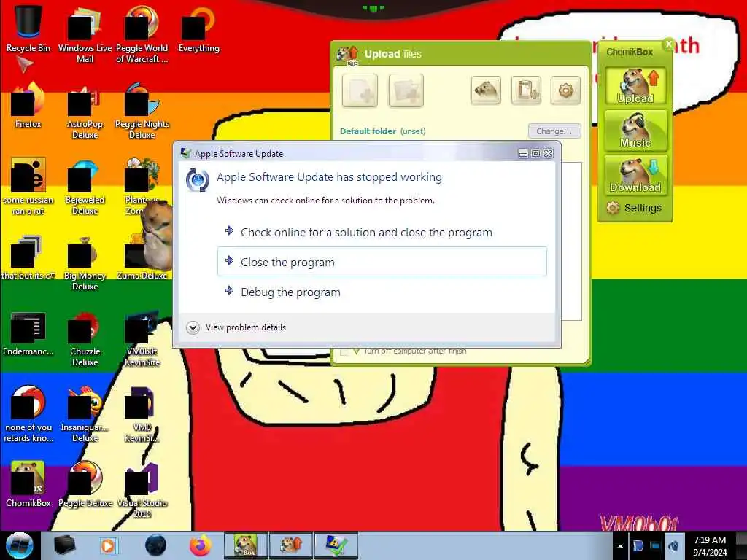The image size is (747, 560).
Task: Open ChomikBox Music section
Action: click(635, 130)
